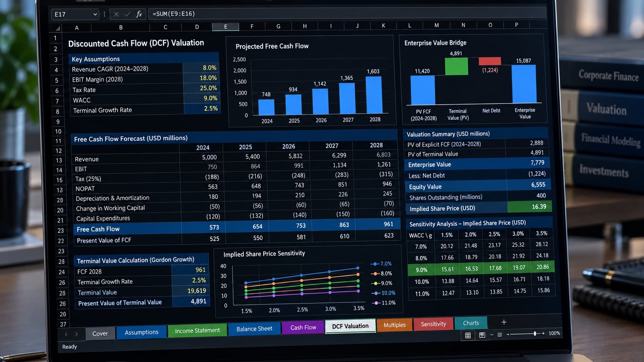Select column B header
Viewport: 644px width, 362px height.
click(121, 27)
